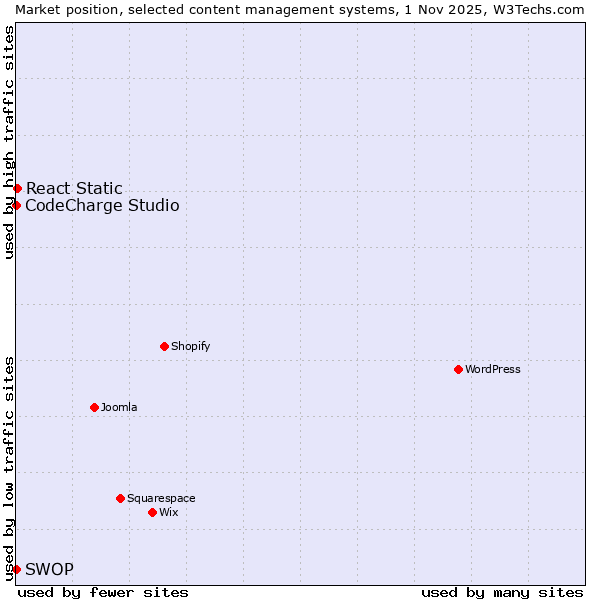Select the Joomla red data point
This screenshot has width=600, height=600.
pos(94,407)
